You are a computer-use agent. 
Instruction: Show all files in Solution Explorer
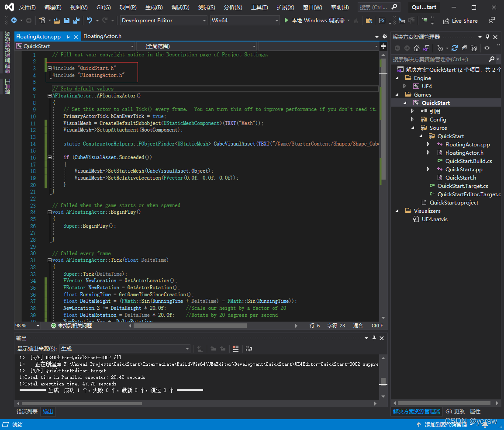pyautogui.click(x=474, y=48)
